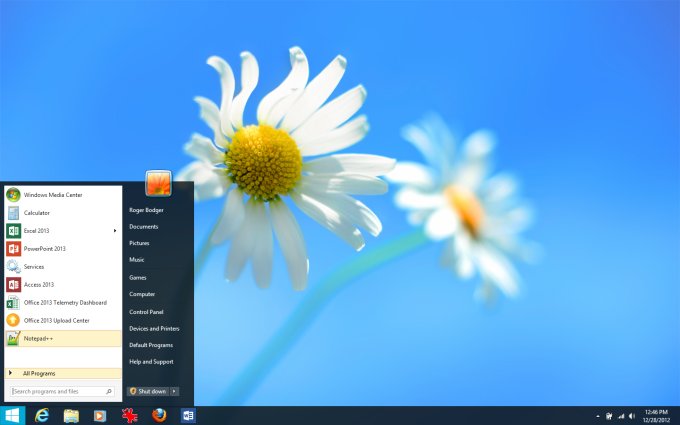Viewport: 680px width, 425px height.
Task: Open the media player taskbar icon
Action: click(x=100, y=416)
